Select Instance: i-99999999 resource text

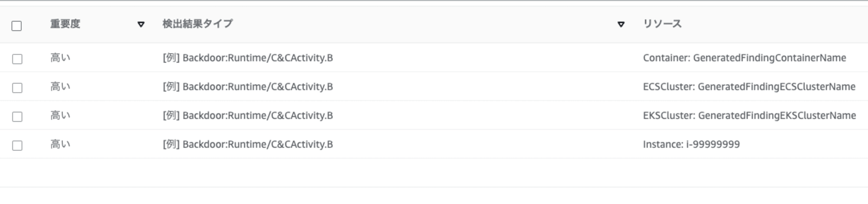(x=691, y=144)
